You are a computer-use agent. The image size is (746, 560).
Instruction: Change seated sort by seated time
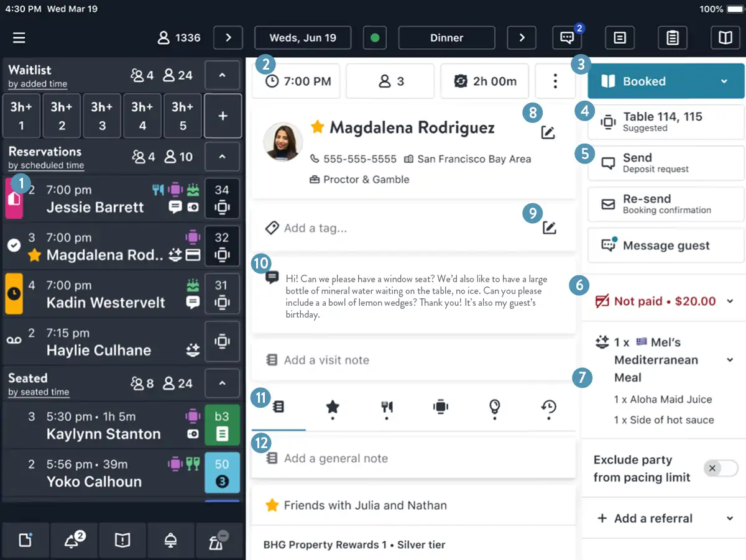click(x=39, y=392)
